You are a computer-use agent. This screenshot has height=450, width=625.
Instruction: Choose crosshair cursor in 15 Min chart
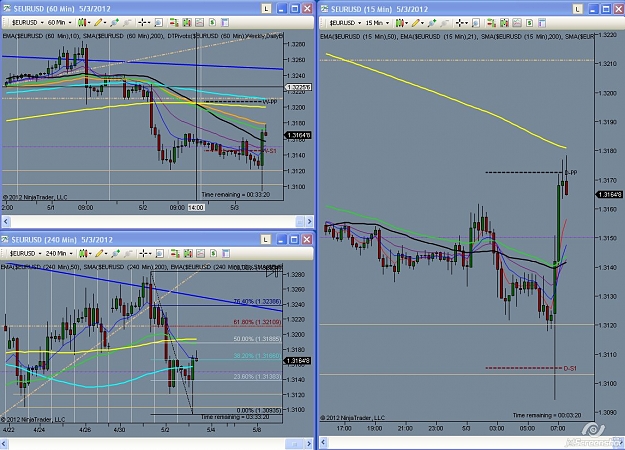pos(460,23)
